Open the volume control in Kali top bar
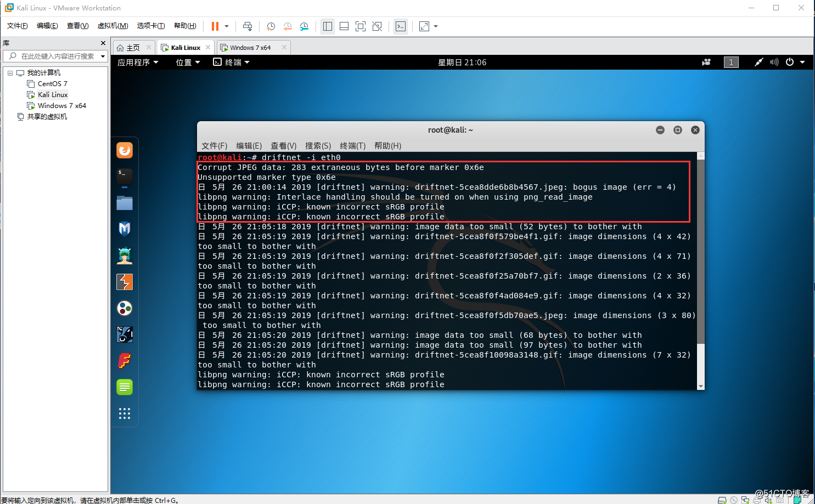Viewport: 815px width, 504px height. click(x=774, y=62)
